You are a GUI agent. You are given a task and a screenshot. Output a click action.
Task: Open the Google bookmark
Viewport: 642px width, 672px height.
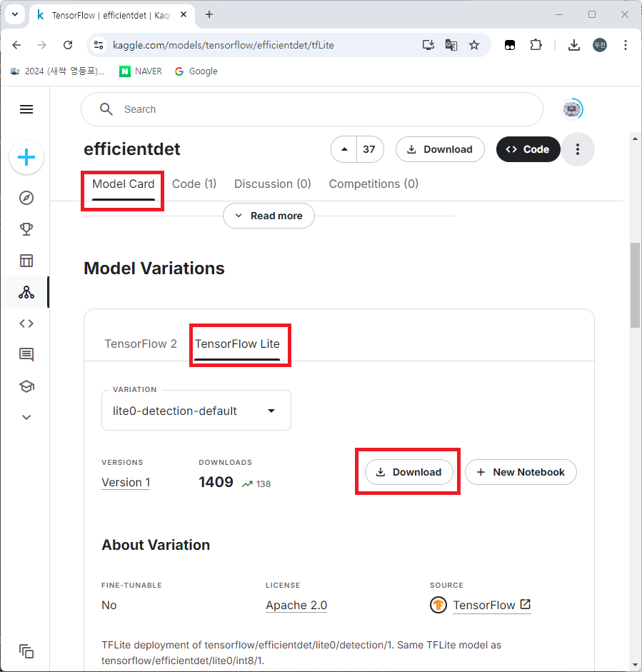(196, 71)
